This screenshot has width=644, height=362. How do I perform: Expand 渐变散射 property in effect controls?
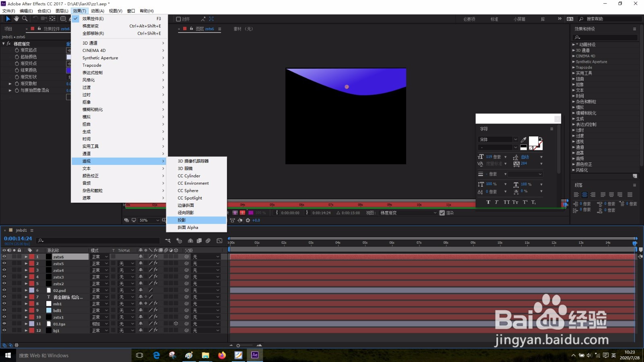point(10,84)
